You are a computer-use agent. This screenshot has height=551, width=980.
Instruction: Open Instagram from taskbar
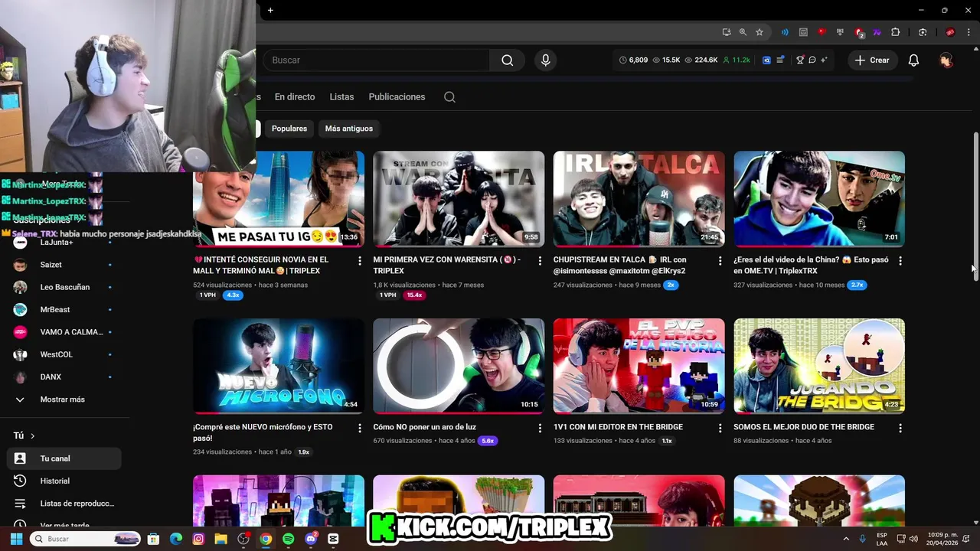(198, 539)
